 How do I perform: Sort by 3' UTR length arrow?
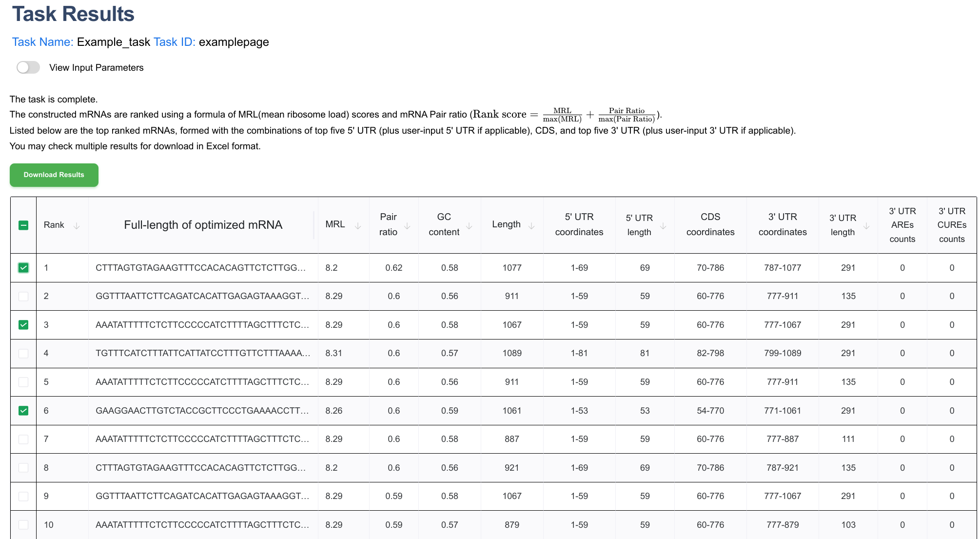click(866, 226)
